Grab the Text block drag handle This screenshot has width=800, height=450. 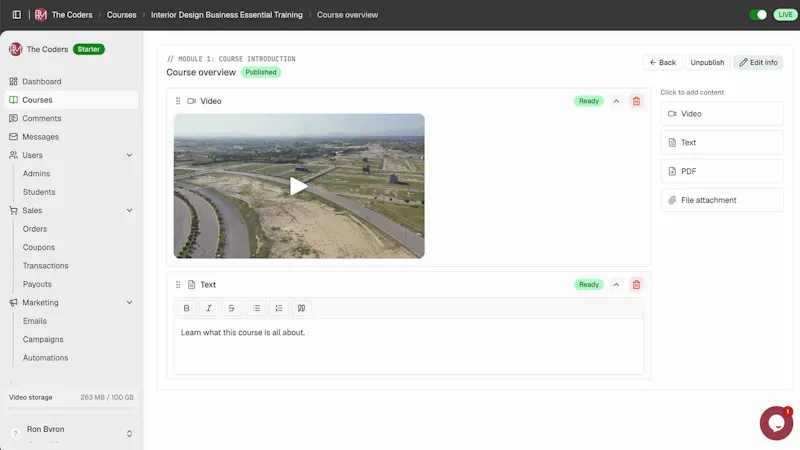click(178, 285)
